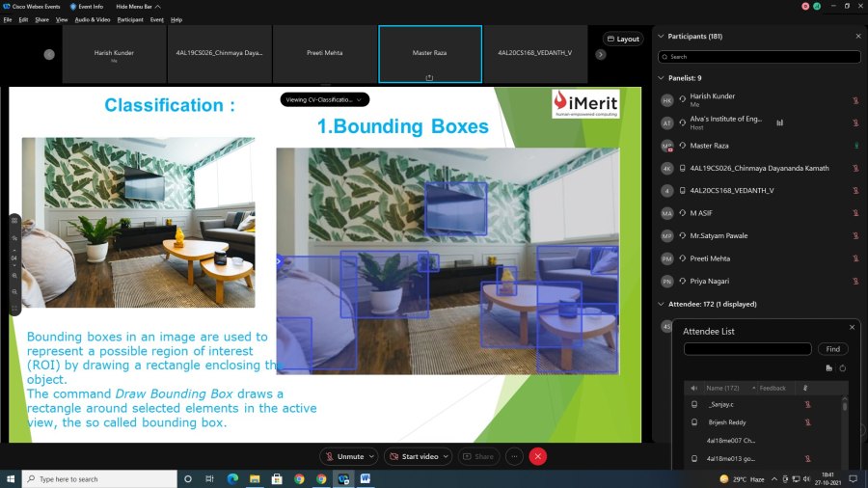Viewport: 868px width, 488px height.
Task: Open the Viewing CV-Classification dropdown
Action: (x=324, y=99)
